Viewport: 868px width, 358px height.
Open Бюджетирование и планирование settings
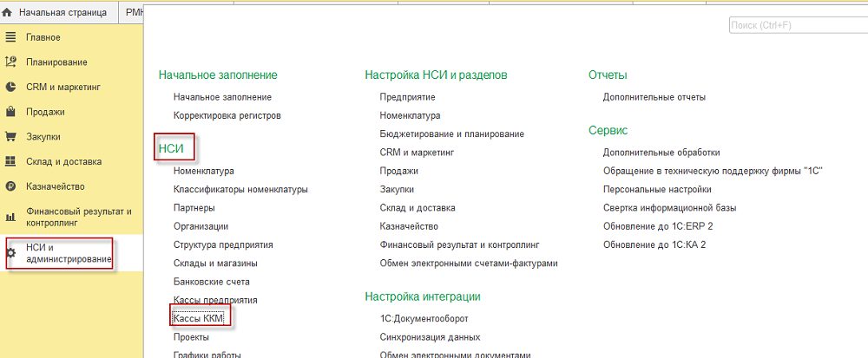451,134
